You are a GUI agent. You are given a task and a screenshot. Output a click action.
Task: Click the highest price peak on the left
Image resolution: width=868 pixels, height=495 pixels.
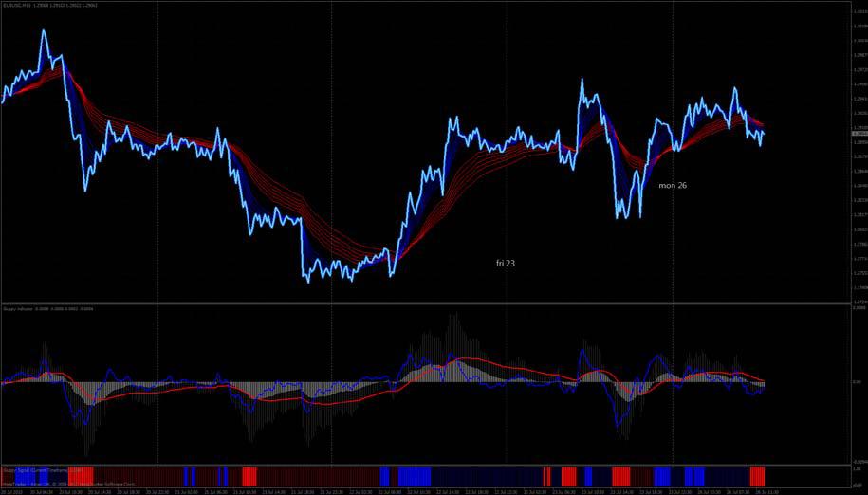[44, 32]
